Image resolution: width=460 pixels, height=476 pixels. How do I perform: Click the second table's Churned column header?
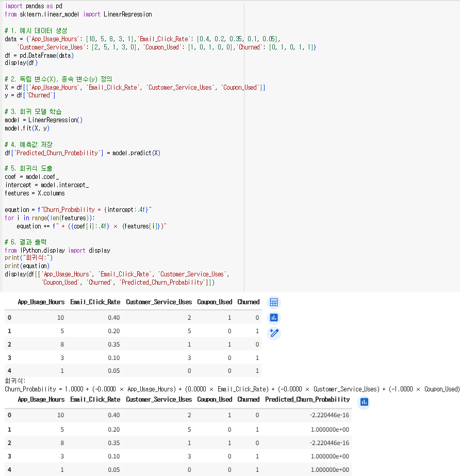[249, 399]
